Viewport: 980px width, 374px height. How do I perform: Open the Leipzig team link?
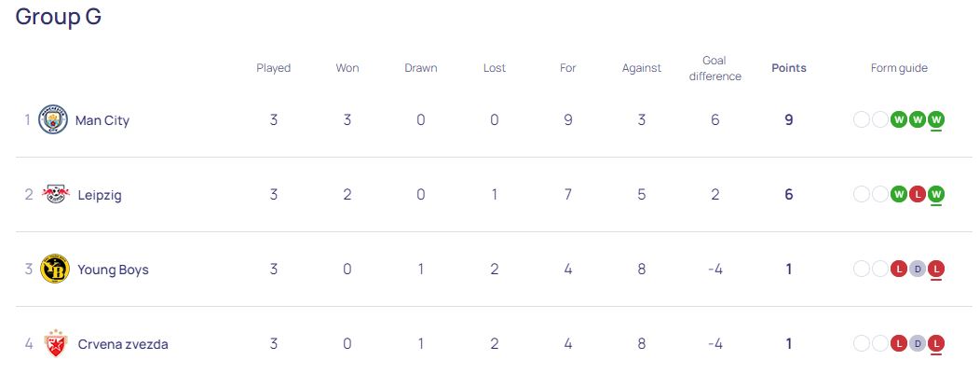tap(100, 195)
